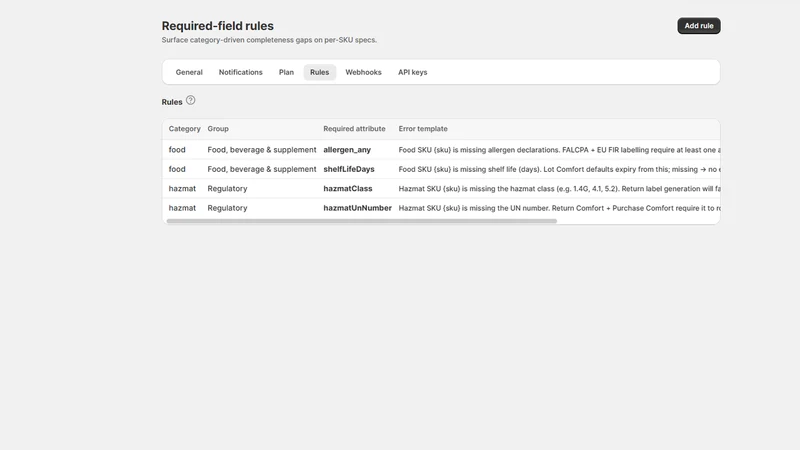Click the Regulatory group in hazmatClass row
Image resolution: width=800 pixels, height=450 pixels.
tap(227, 188)
